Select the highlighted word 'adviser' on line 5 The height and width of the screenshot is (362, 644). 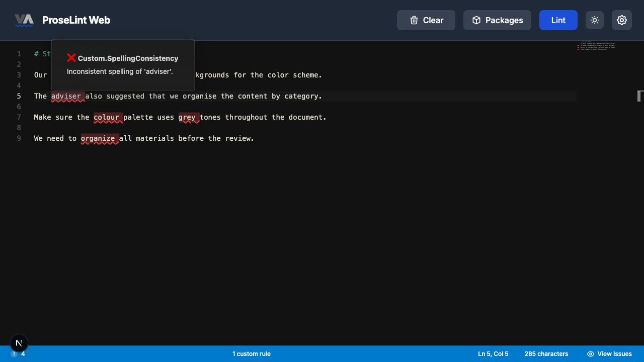[67, 96]
